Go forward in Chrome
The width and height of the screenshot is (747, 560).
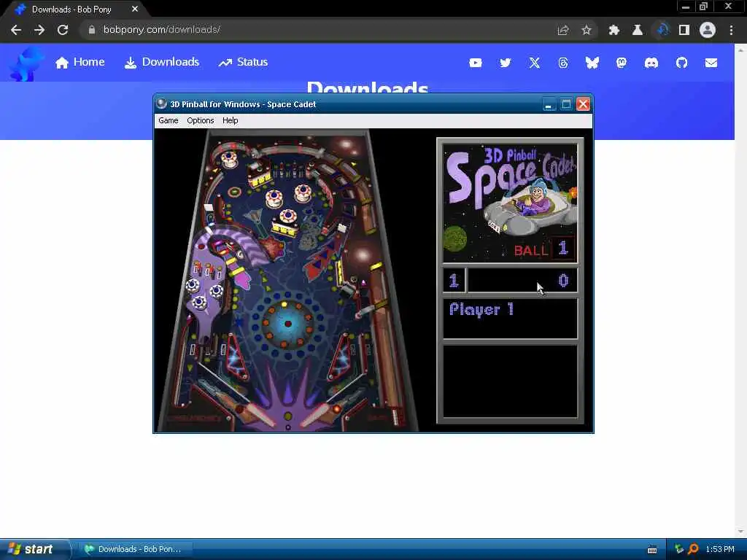point(39,30)
